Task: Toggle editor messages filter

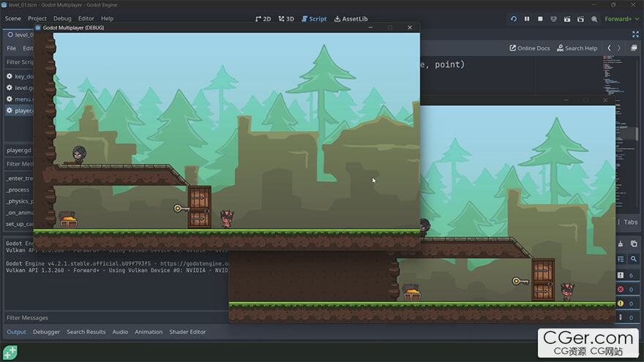Action: coord(626,317)
